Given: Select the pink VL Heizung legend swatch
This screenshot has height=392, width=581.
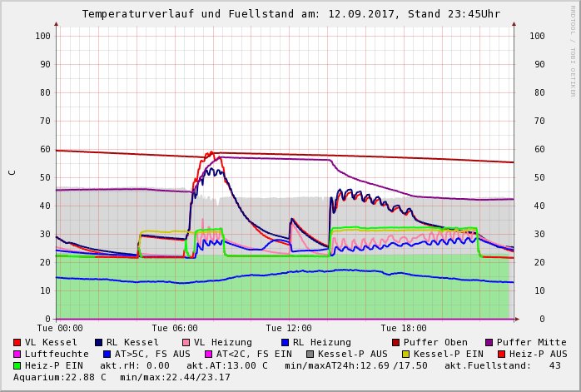Looking at the screenshot, I should point(186,343).
